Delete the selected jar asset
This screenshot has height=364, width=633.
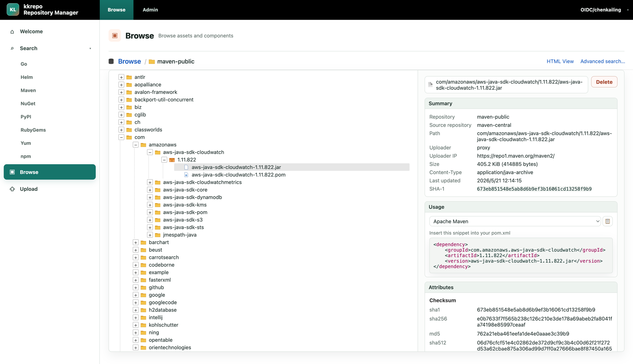(x=604, y=82)
